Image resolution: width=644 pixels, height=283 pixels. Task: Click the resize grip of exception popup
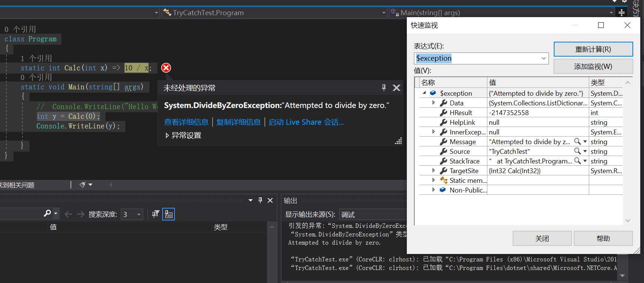pyautogui.click(x=399, y=141)
